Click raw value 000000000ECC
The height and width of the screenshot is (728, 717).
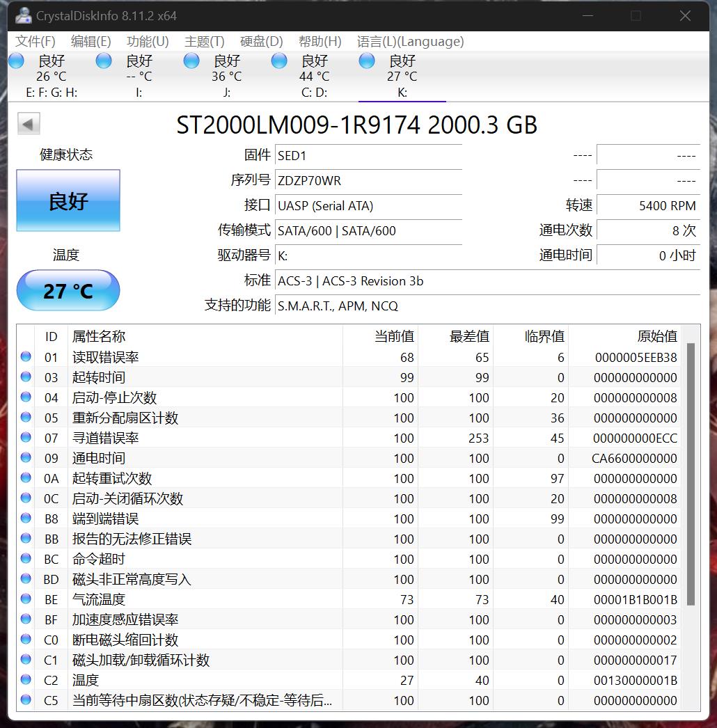(635, 438)
